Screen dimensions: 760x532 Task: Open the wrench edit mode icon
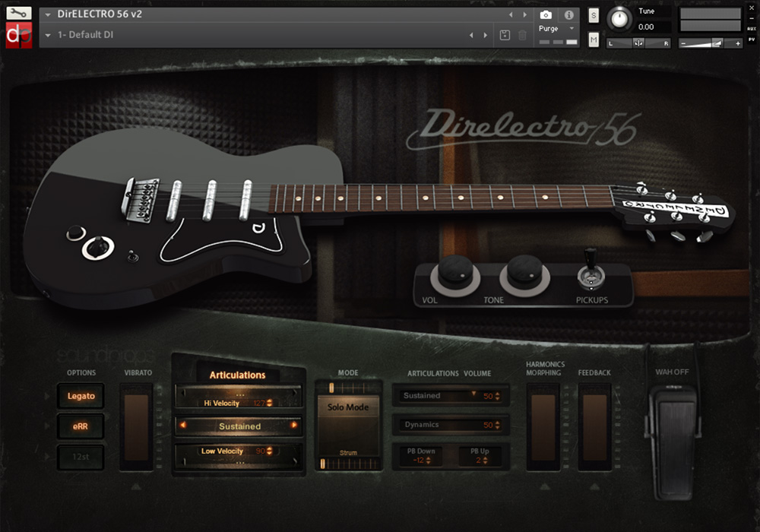click(x=18, y=13)
